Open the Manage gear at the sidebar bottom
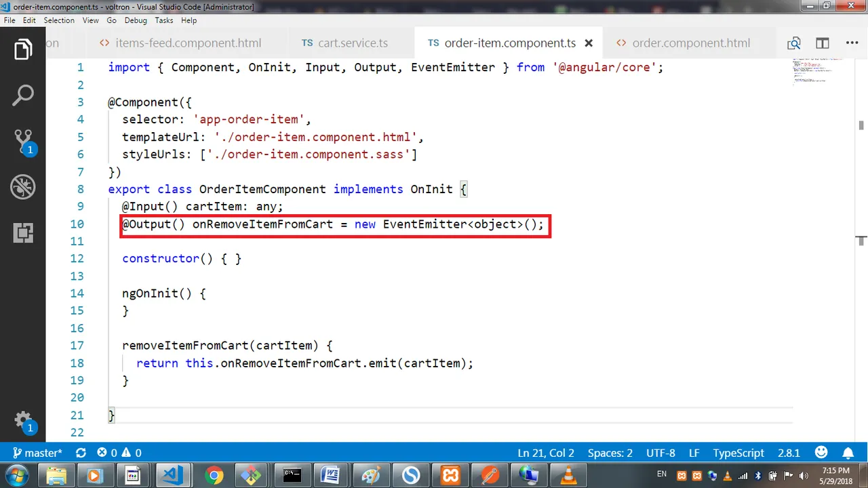Image resolution: width=868 pixels, height=488 pixels. 23,420
